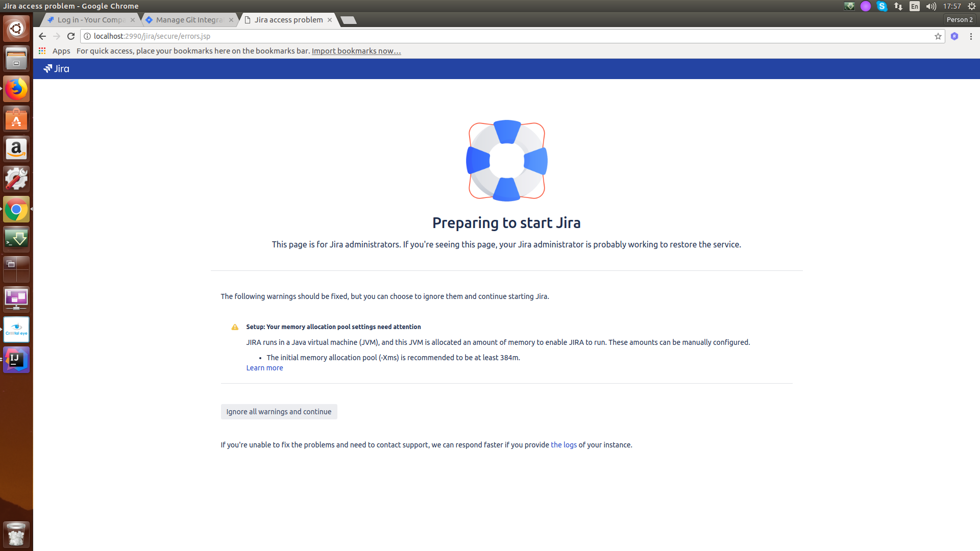Open keyboard language En indicator
Image resolution: width=980 pixels, height=551 pixels.
915,6
